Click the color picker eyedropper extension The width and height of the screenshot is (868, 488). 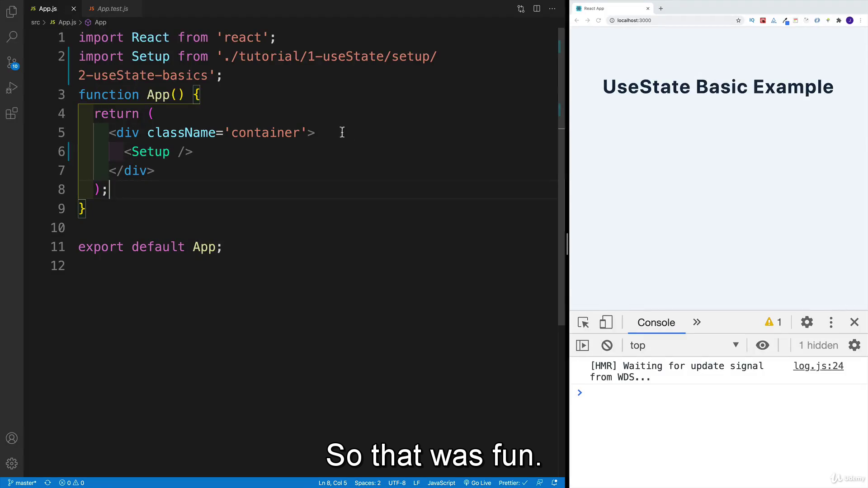pyautogui.click(x=785, y=21)
